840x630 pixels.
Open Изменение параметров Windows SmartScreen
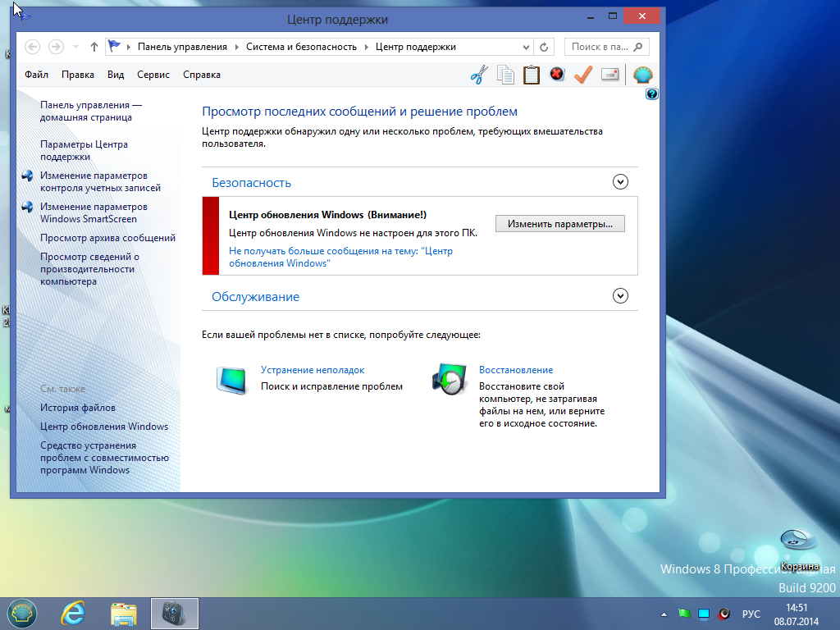[x=94, y=212]
